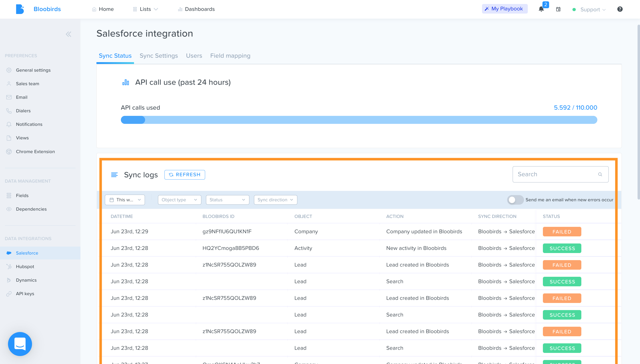Click the Chrome Extension icon

9,152
